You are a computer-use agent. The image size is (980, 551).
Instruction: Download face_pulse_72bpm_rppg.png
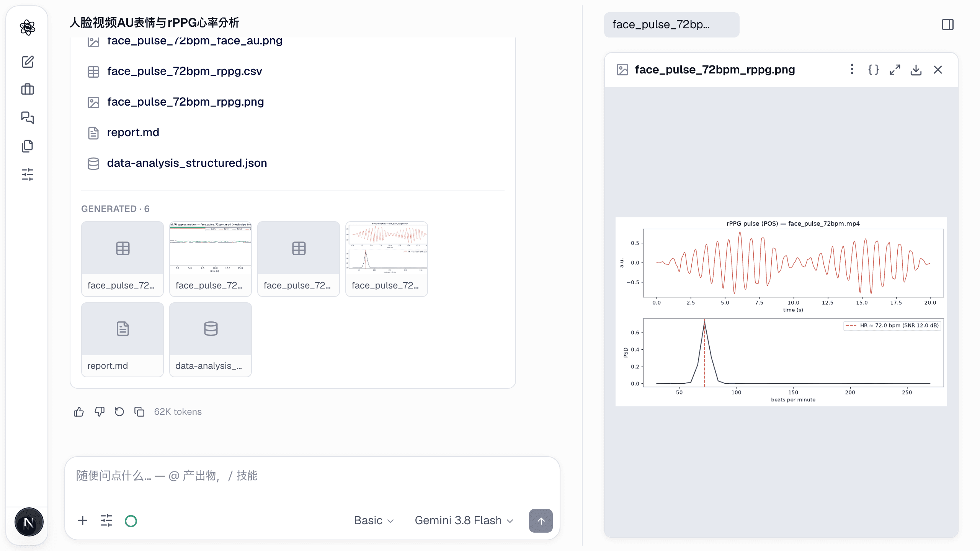tap(916, 70)
